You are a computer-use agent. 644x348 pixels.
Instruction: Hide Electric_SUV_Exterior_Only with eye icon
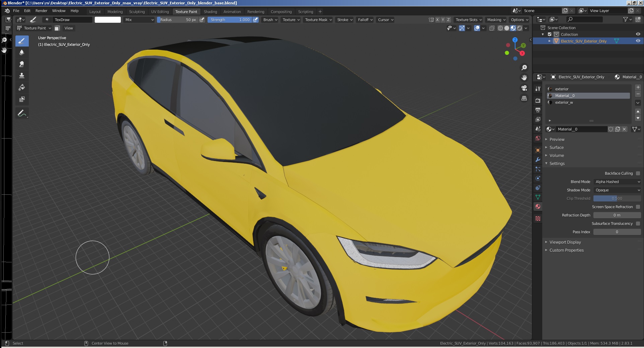pos(638,41)
